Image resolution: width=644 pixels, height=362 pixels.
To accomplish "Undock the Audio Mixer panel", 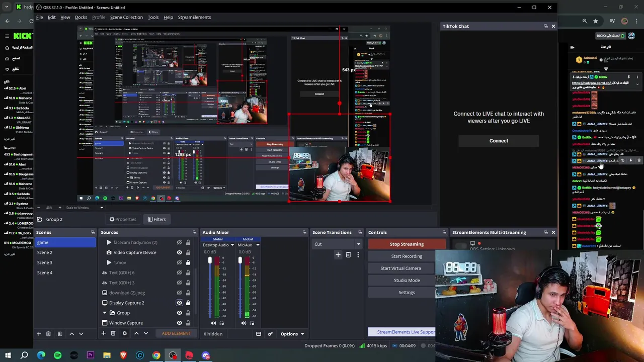I will tap(304, 232).
